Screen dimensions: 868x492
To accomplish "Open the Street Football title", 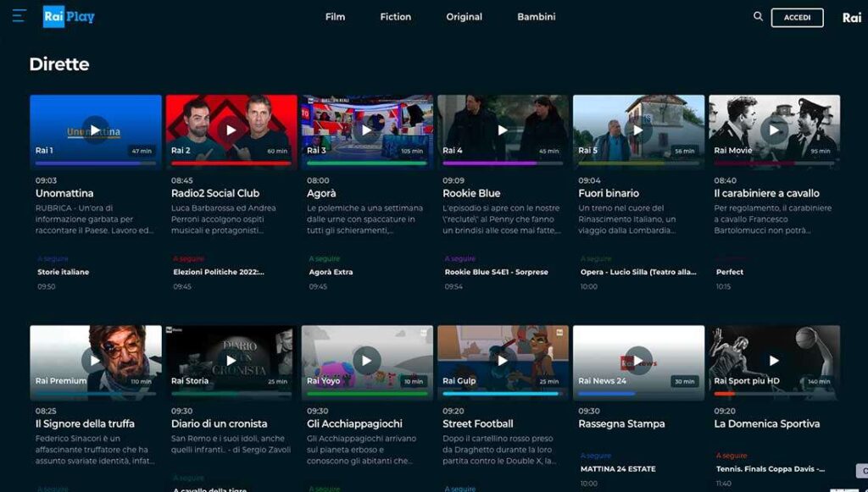I will [x=478, y=423].
